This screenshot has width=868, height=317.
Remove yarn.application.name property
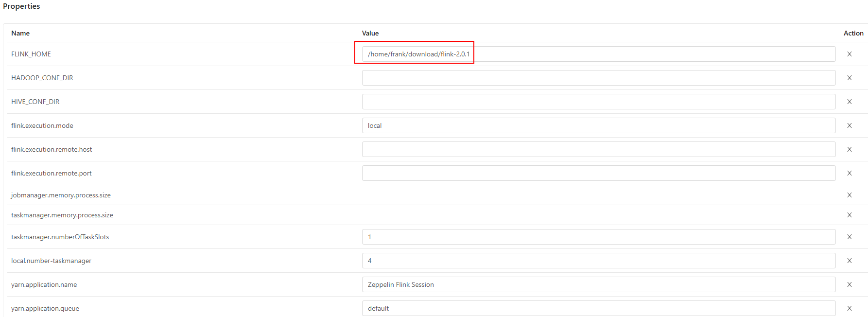click(x=850, y=284)
